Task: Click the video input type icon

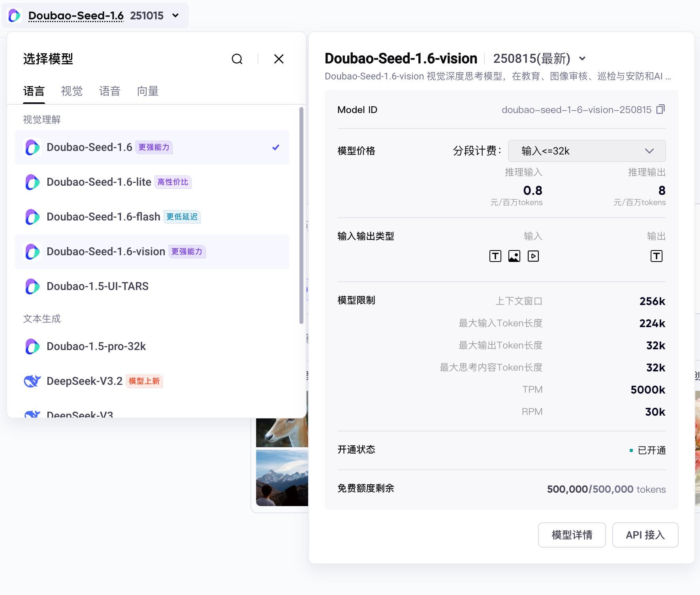Action: coord(533,256)
